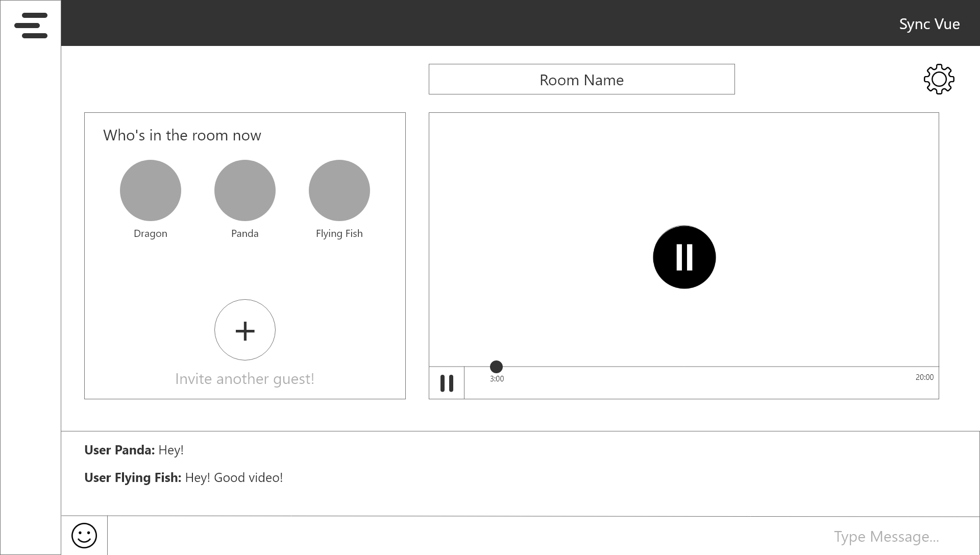Click in the Room Name field

[581, 80]
